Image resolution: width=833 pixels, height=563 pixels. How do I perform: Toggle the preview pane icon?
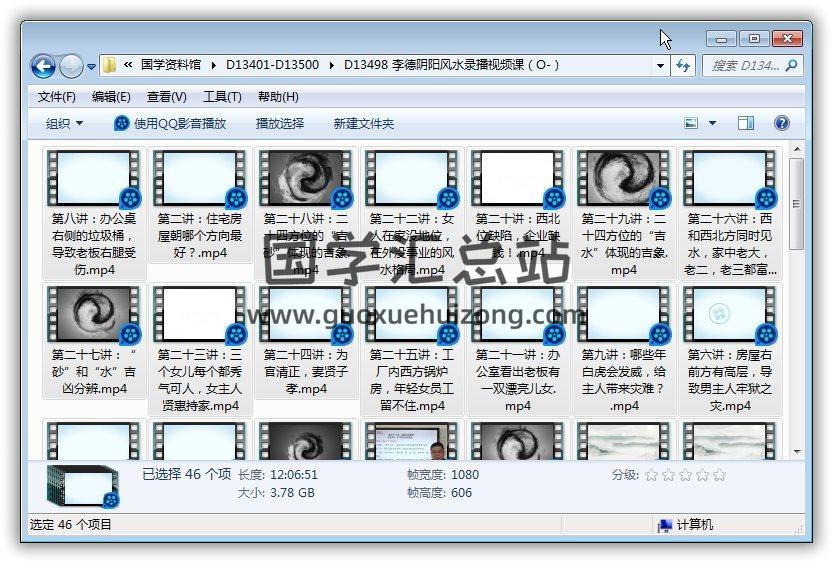(x=746, y=124)
